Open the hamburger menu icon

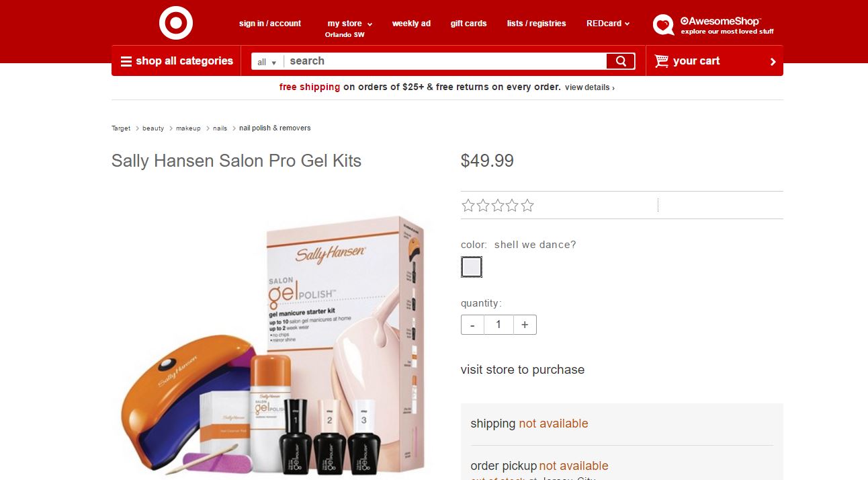pos(126,61)
